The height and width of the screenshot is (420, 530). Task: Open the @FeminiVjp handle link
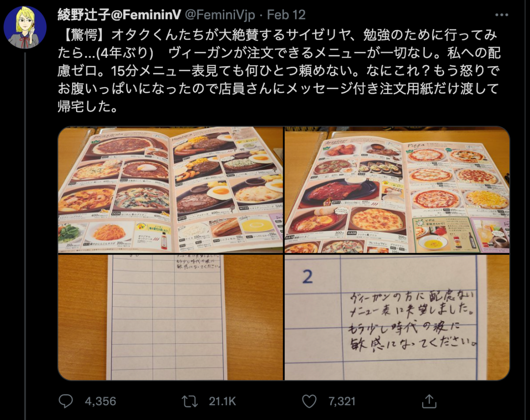pyautogui.click(x=220, y=15)
